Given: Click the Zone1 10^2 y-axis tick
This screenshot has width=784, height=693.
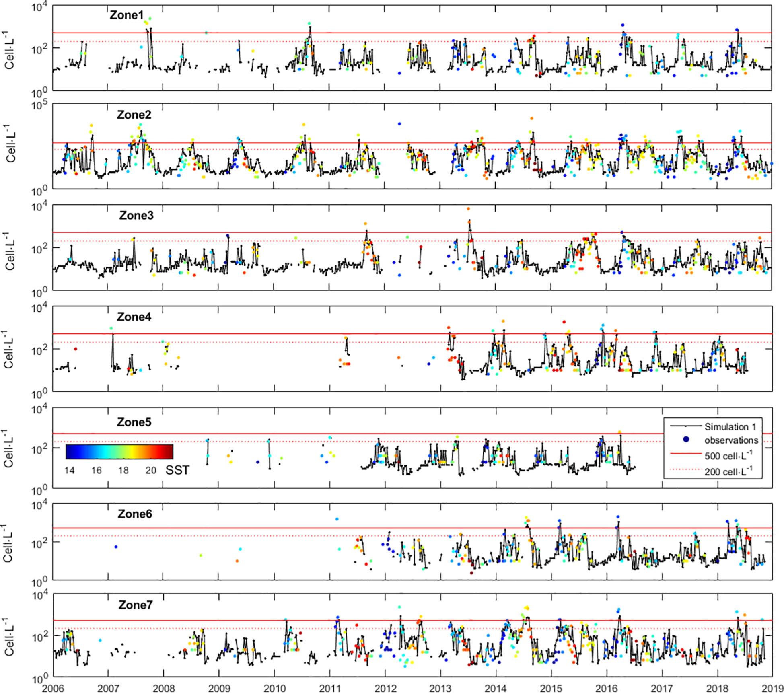Looking at the screenshot, I should [x=39, y=48].
